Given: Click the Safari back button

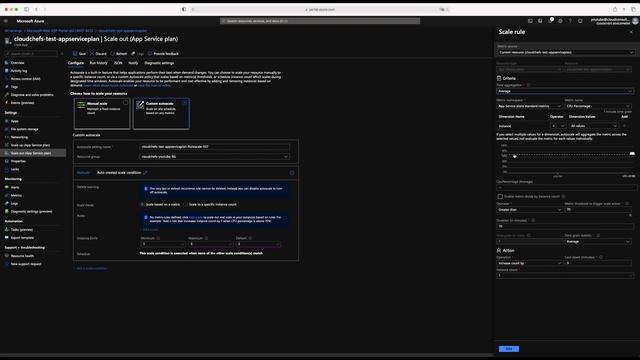Looking at the screenshot, I should (x=36, y=9).
